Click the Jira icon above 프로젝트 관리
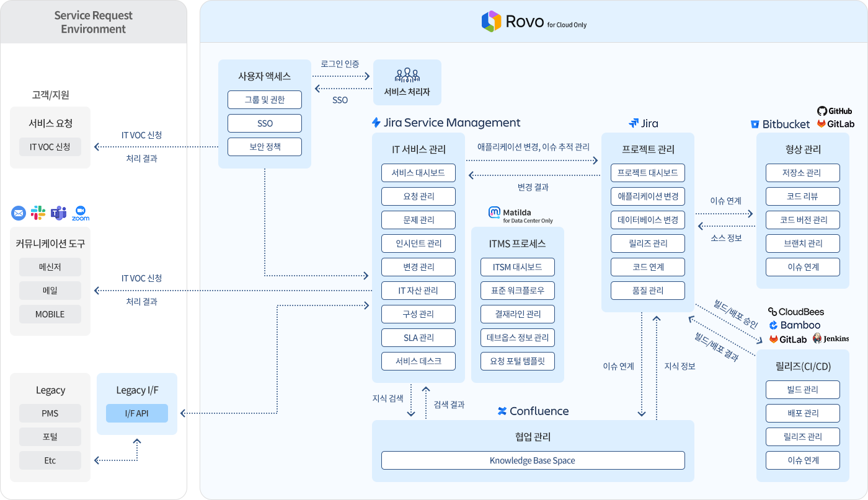 coord(632,123)
